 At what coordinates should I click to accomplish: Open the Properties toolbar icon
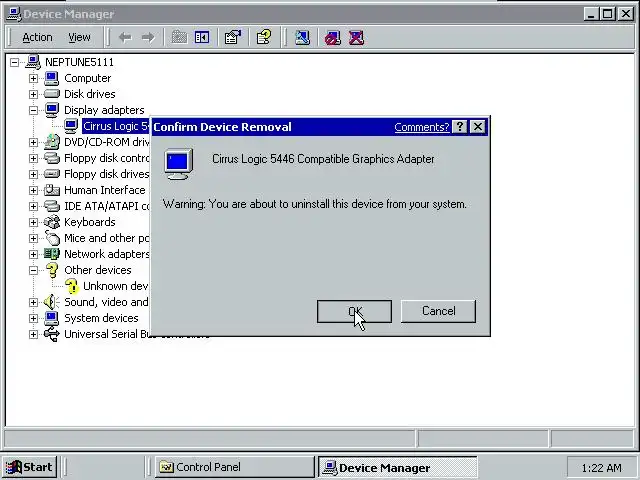[x=233, y=38]
